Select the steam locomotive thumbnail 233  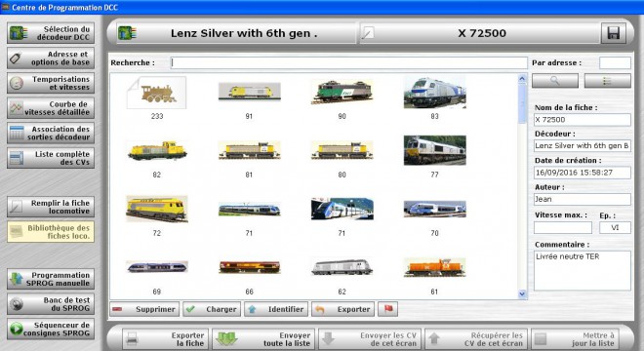pyautogui.click(x=157, y=93)
